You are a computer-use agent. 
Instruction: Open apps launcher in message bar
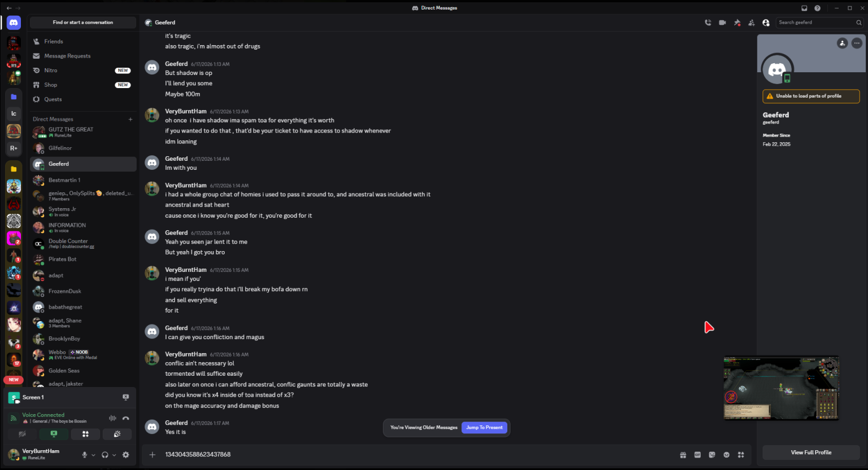741,455
